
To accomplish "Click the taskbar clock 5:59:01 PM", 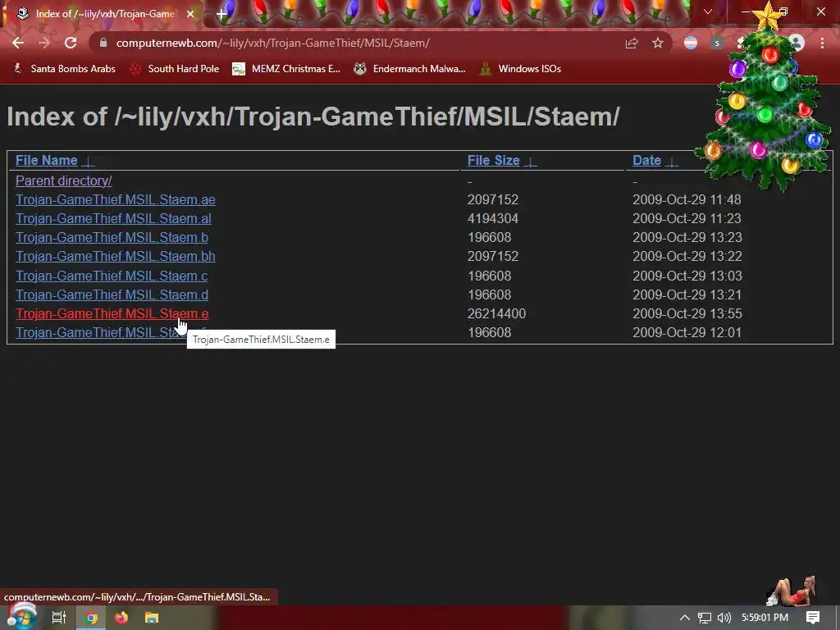I will pyautogui.click(x=765, y=618).
